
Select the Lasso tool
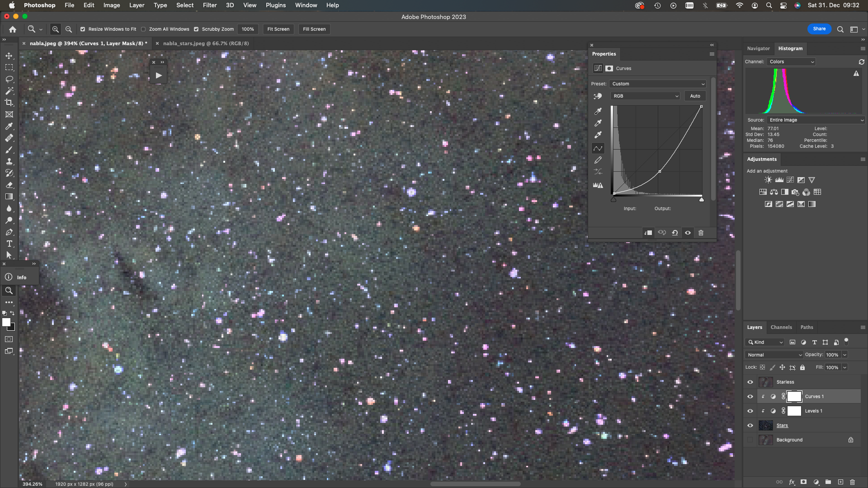pos(9,79)
